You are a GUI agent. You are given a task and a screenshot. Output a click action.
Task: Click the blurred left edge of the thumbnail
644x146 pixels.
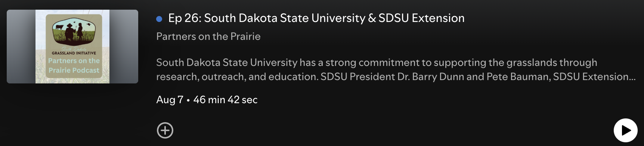click(21, 47)
